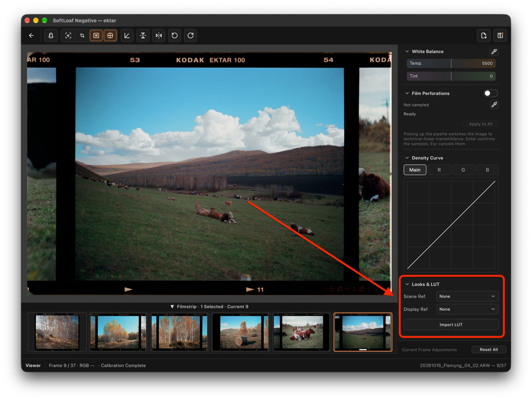Viewport: 532px width, 400px height.
Task: Select the highlighted pasture thumbnail in filmstrip
Action: pyautogui.click(x=363, y=332)
